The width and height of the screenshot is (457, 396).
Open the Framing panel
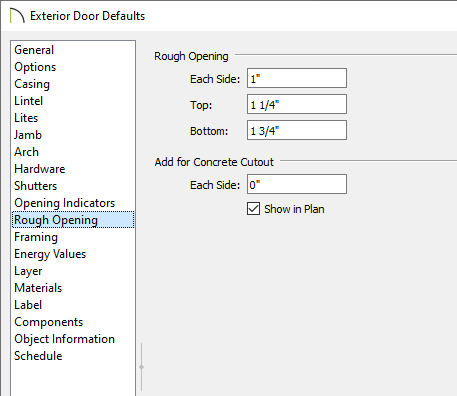(x=36, y=237)
